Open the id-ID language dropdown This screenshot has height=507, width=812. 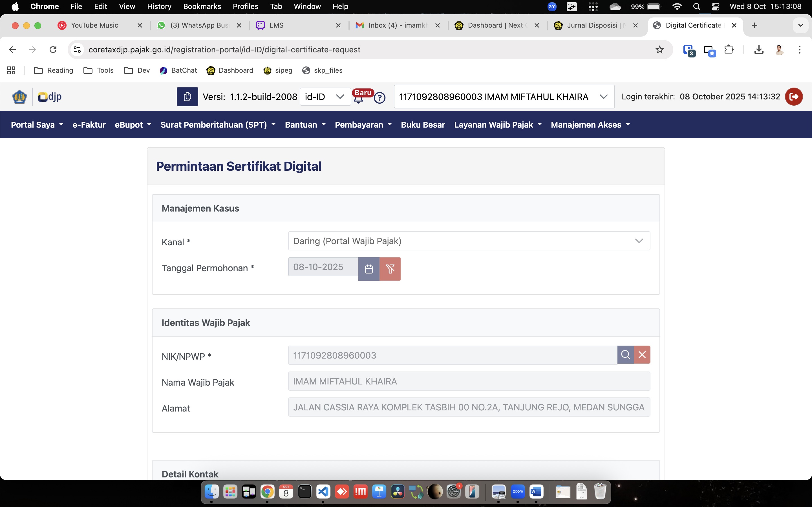[325, 97]
